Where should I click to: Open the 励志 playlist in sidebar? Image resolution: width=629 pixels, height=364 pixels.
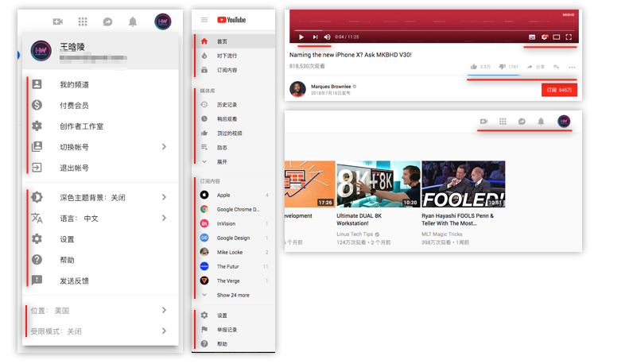click(234, 148)
